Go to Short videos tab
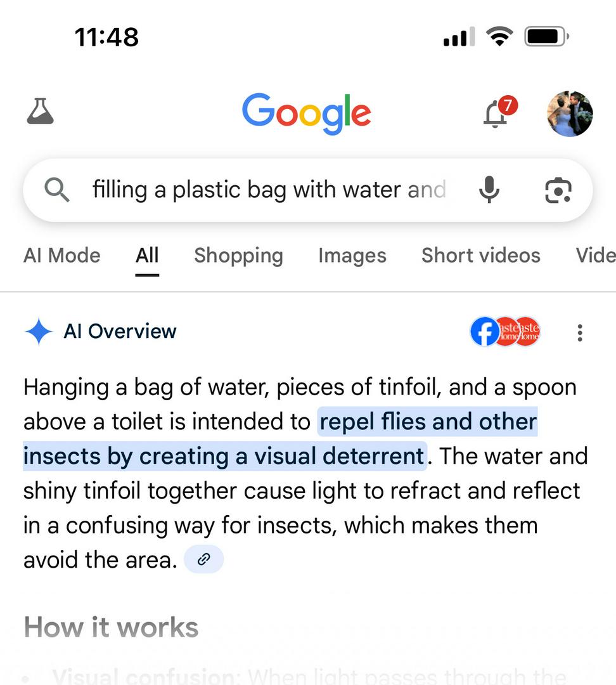This screenshot has width=616, height=685. click(x=480, y=256)
